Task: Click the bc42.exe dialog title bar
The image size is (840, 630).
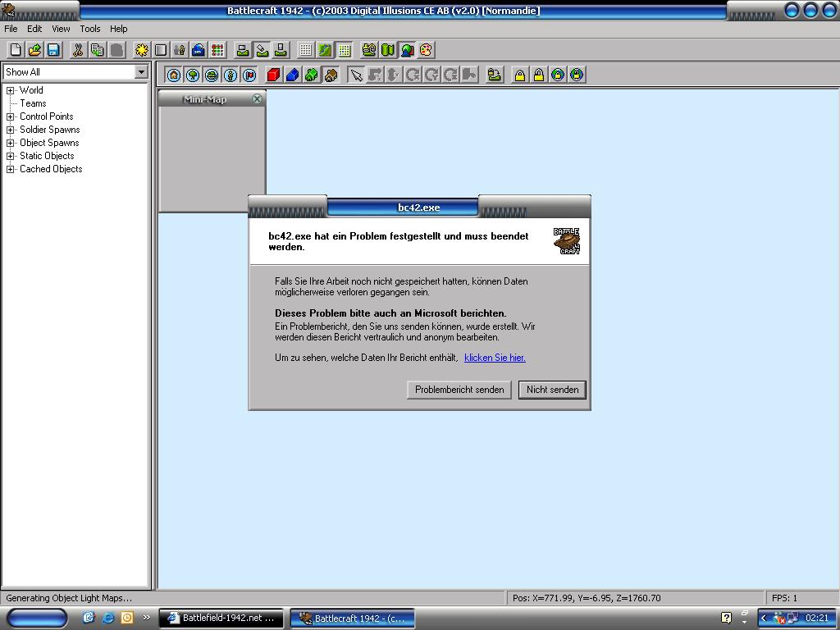Action: point(419,208)
